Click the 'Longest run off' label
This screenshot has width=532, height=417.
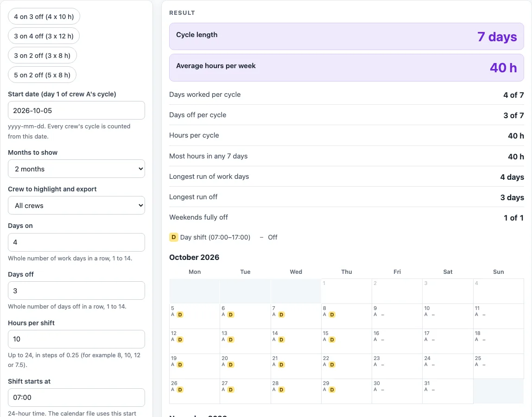pyautogui.click(x=193, y=197)
